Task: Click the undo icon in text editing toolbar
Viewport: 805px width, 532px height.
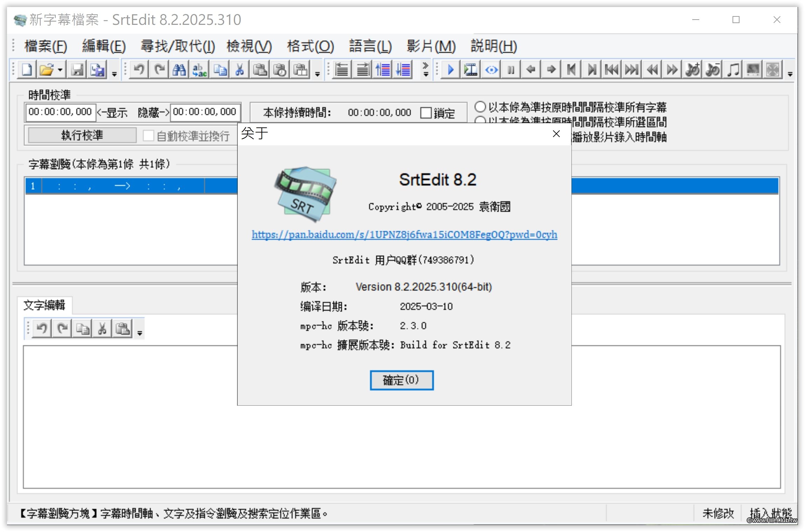Action: (x=42, y=329)
